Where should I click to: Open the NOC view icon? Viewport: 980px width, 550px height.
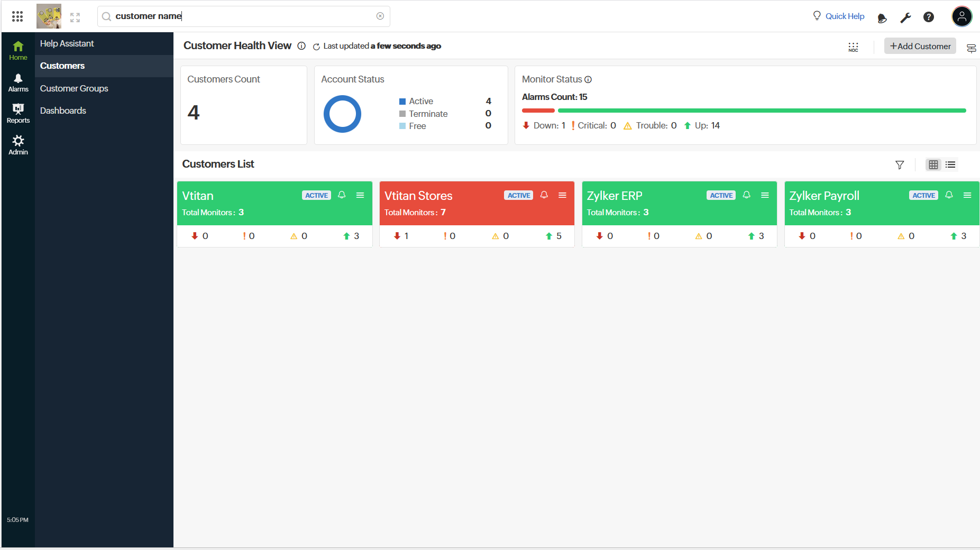[854, 47]
